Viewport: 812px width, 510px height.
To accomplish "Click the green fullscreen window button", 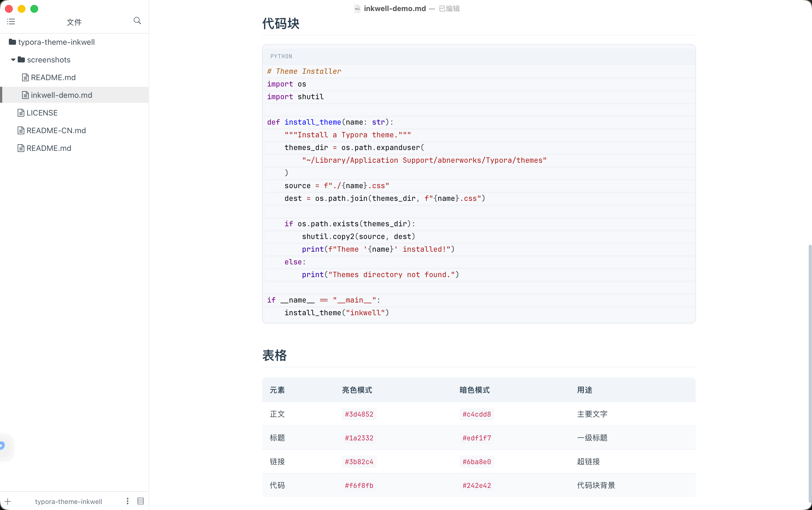I will [34, 9].
